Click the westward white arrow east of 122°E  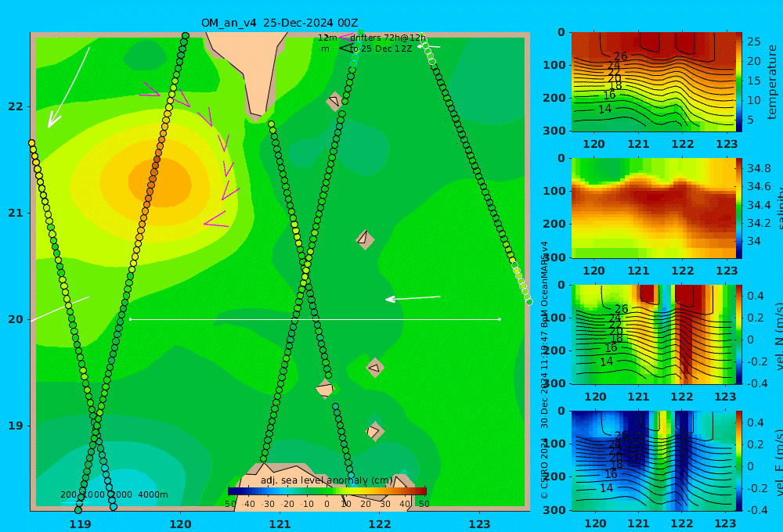point(413,298)
